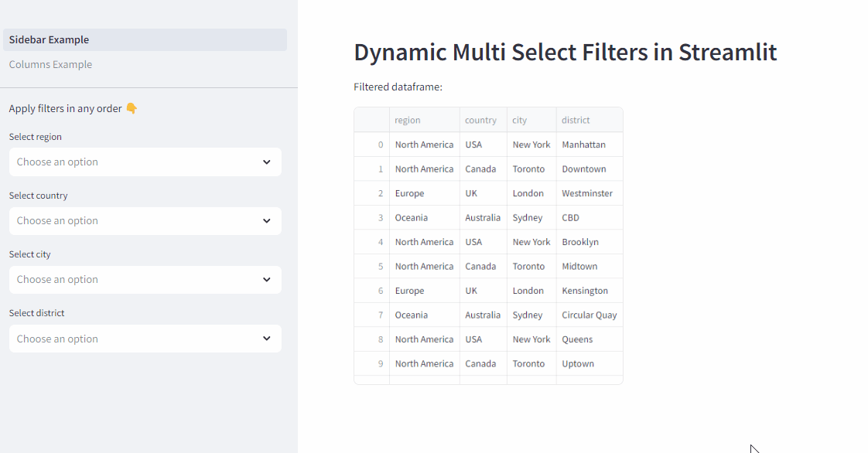This screenshot has height=453, width=868.
Task: Open the Select city multiselect box
Action: pyautogui.click(x=145, y=279)
